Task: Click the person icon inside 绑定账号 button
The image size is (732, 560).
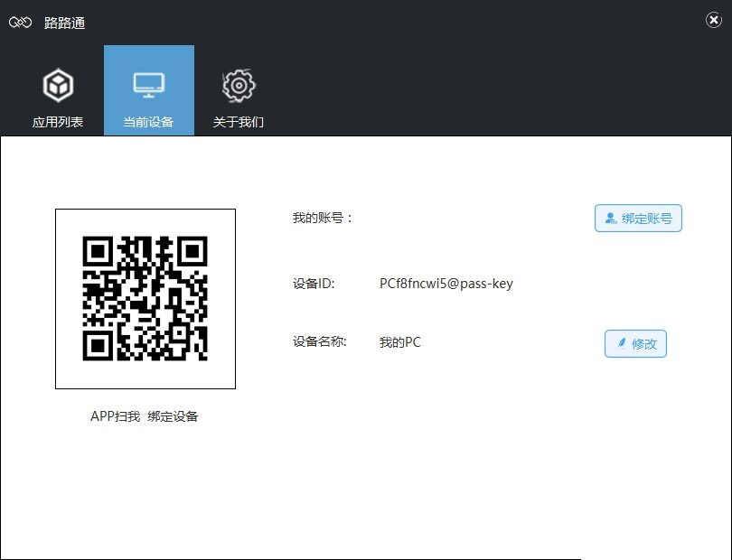Action: click(x=609, y=218)
